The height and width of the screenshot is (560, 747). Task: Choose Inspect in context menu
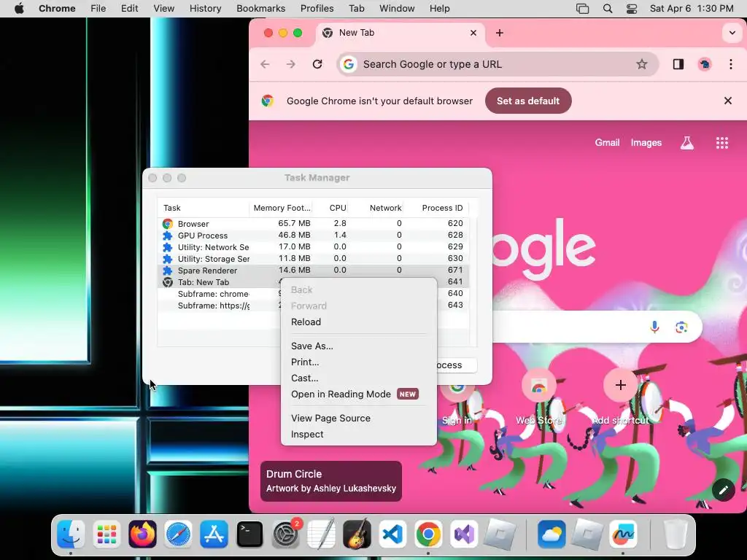tap(358, 435)
